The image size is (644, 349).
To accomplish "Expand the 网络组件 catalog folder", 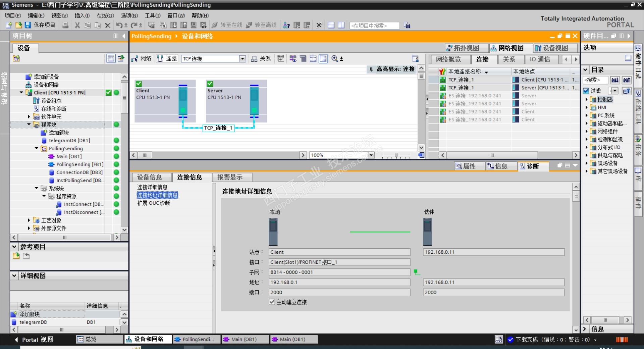I will tap(587, 131).
